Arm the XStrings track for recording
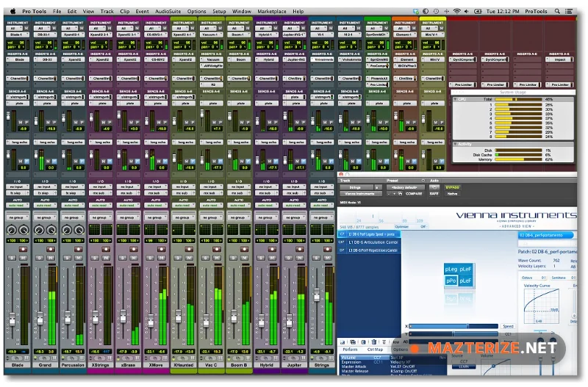The width and height of the screenshot is (588, 387). click(106, 249)
